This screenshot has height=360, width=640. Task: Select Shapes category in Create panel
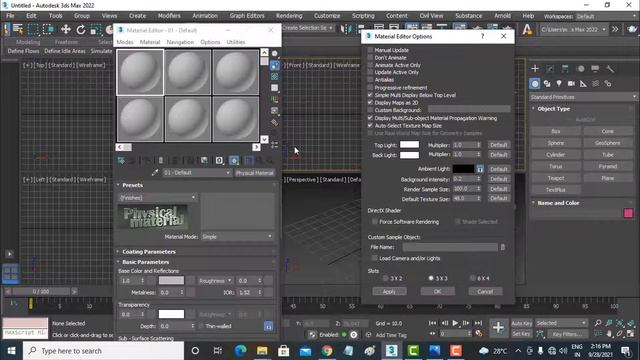coord(547,84)
